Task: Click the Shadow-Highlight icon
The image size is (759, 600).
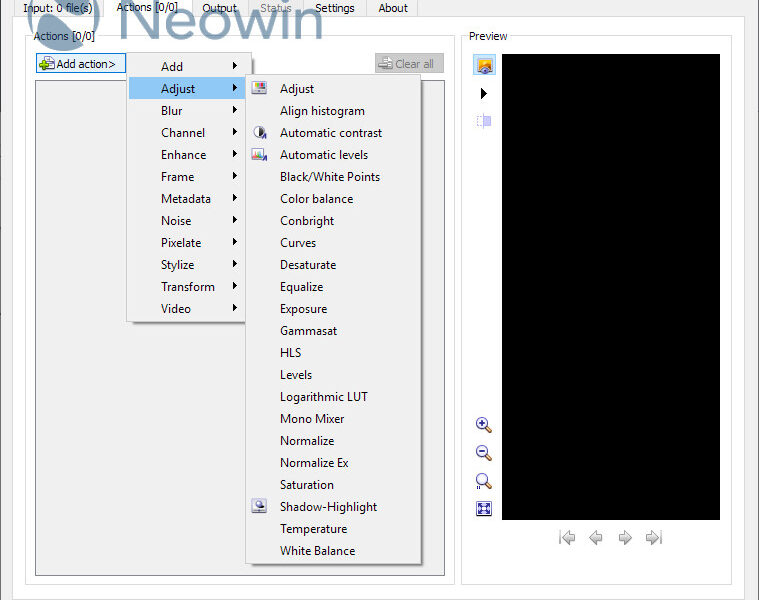Action: [259, 506]
